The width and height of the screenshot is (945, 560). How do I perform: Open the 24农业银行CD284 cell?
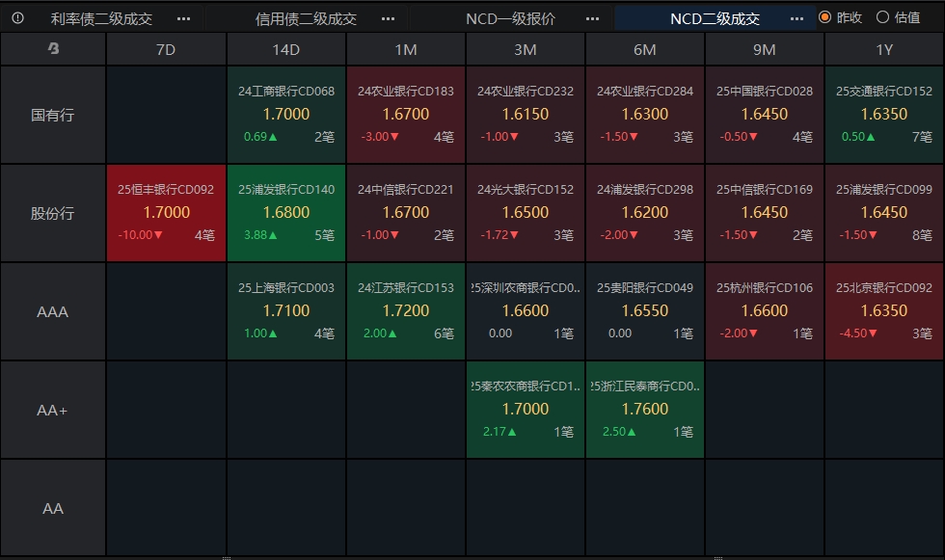tap(645, 115)
